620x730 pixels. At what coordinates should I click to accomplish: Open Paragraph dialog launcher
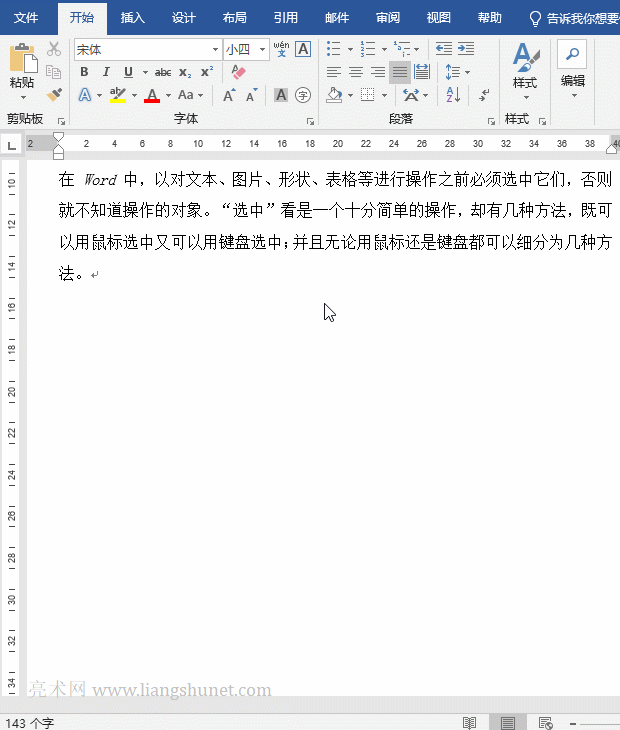click(x=491, y=122)
